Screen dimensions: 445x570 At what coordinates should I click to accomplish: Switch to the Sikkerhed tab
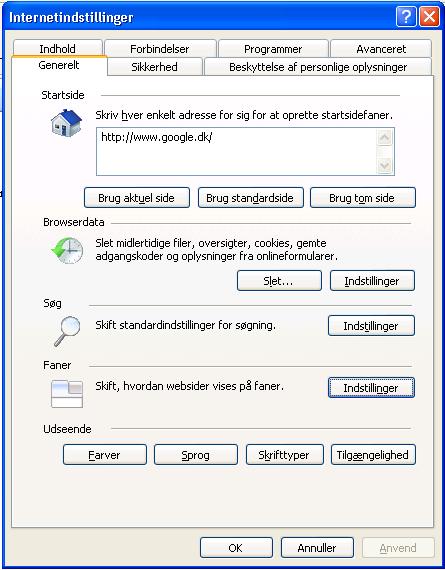coord(155,67)
